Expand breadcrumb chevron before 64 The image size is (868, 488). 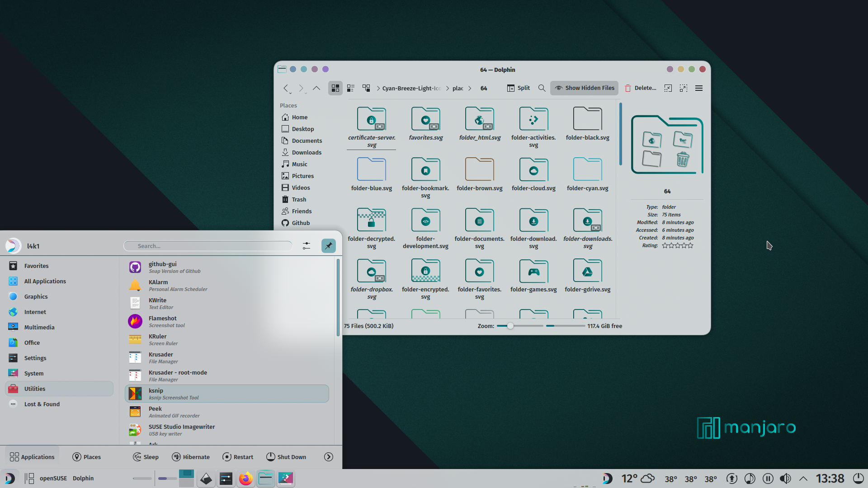[470, 89]
